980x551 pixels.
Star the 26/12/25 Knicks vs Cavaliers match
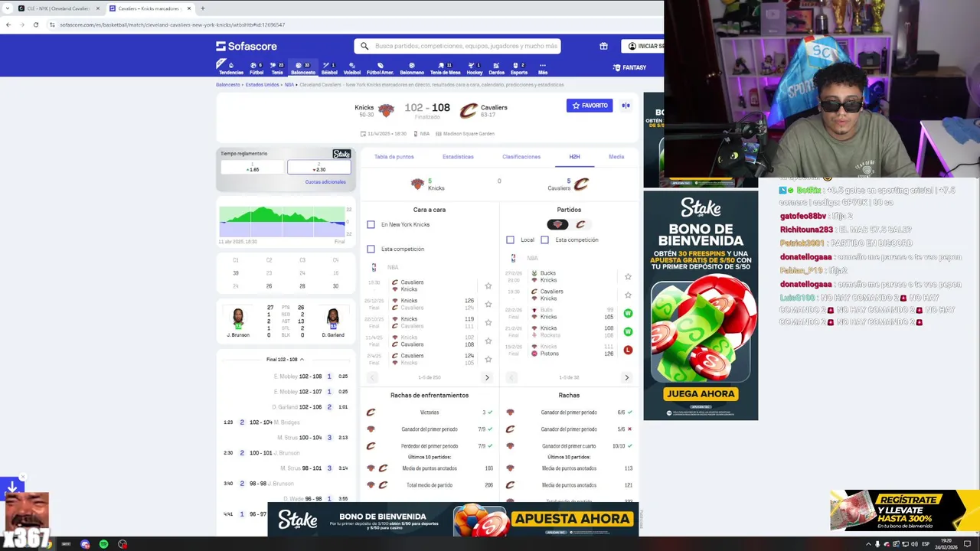pyautogui.click(x=488, y=305)
